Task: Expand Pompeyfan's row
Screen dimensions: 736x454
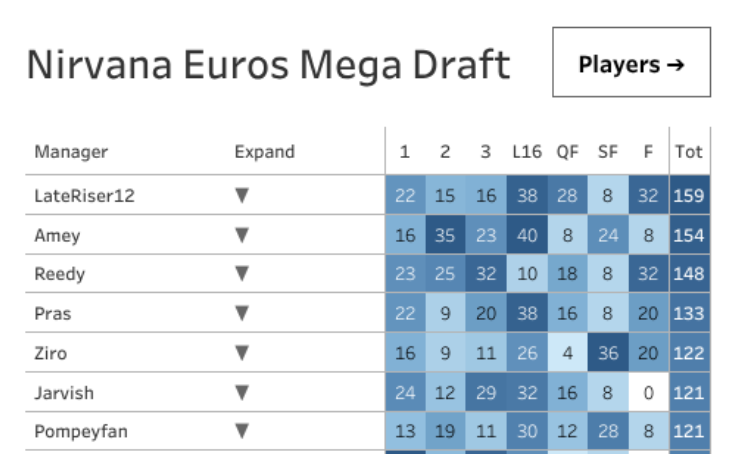Action: (x=241, y=431)
